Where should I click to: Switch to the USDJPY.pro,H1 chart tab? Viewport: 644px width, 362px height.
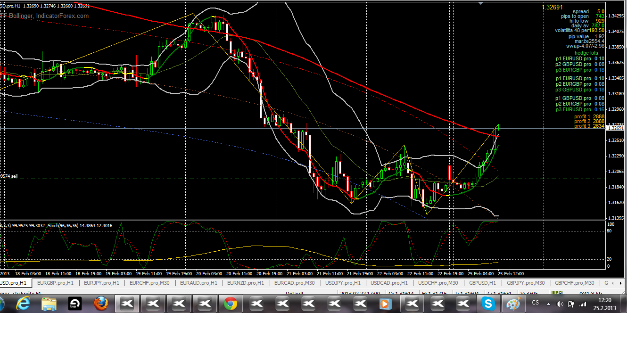pos(343,283)
